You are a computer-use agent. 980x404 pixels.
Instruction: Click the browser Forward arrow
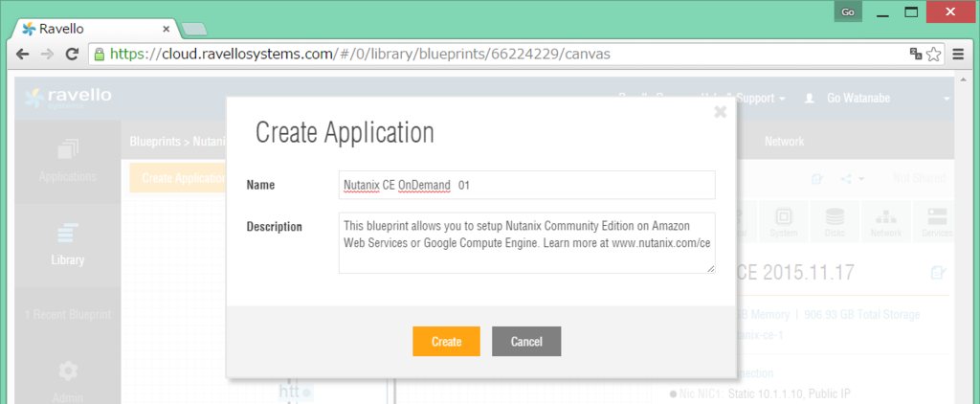pos(47,55)
